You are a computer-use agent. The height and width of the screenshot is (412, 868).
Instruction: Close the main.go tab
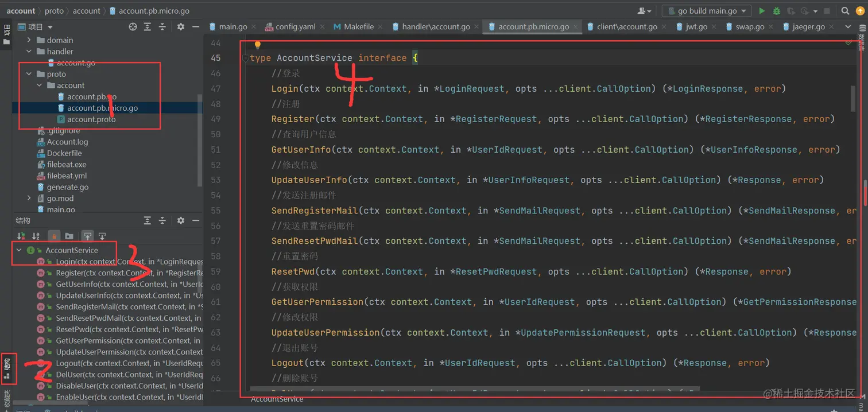point(255,27)
